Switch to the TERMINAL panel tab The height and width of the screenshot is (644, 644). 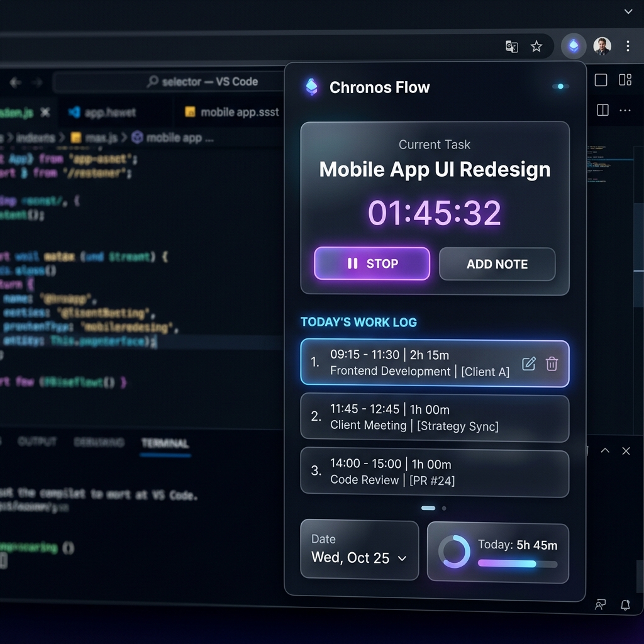(x=165, y=443)
